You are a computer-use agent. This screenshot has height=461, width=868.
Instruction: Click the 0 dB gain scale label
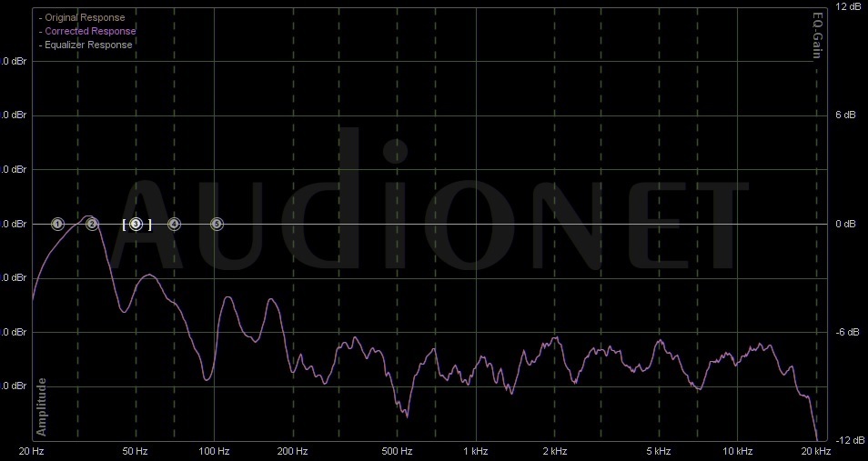(846, 224)
